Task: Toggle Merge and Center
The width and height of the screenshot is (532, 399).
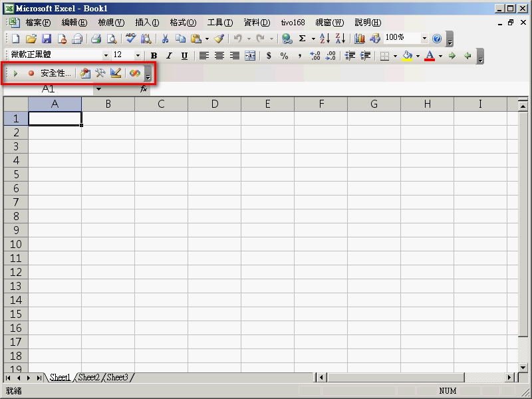Action: 250,56
